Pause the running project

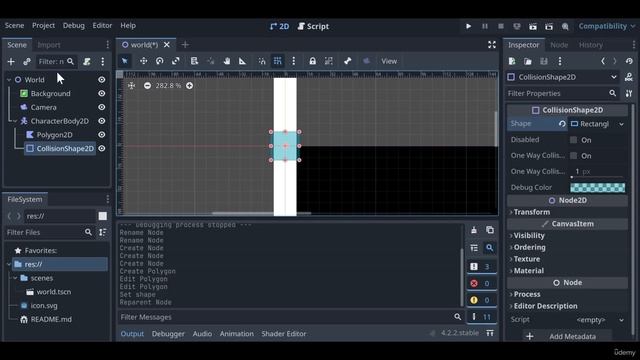[x=485, y=26]
